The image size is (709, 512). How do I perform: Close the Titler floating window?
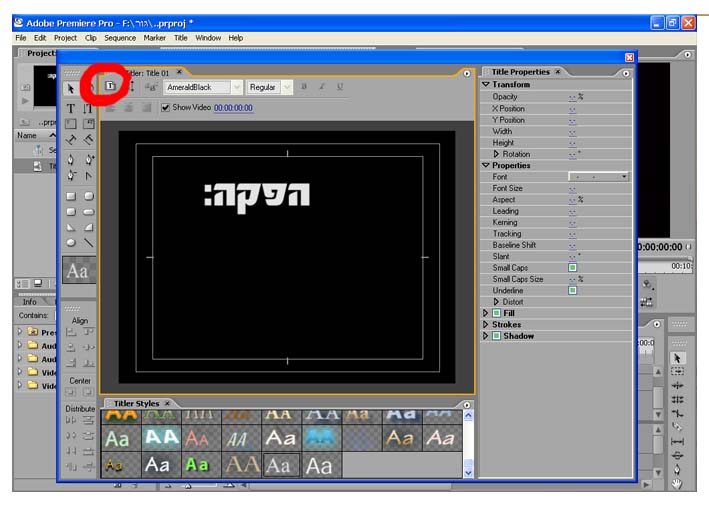[x=629, y=57]
